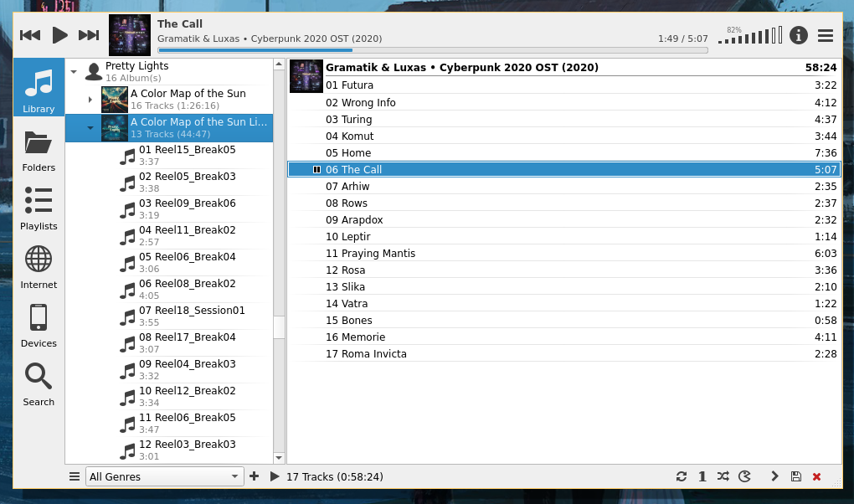Viewport: 854px width, 504px height.
Task: Save the play queue with floppy icon
Action: tap(795, 476)
